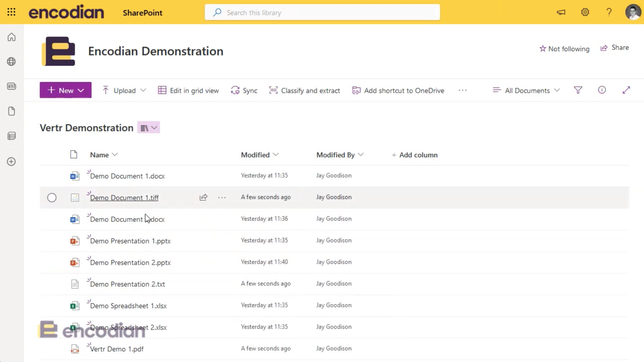Open Demo Document 1.docx
The width and height of the screenshot is (644, 362).
(x=127, y=176)
